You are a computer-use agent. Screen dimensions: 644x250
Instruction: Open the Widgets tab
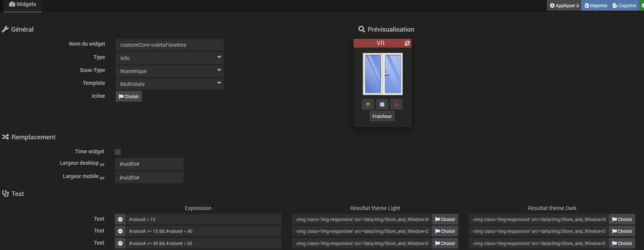[22, 5]
